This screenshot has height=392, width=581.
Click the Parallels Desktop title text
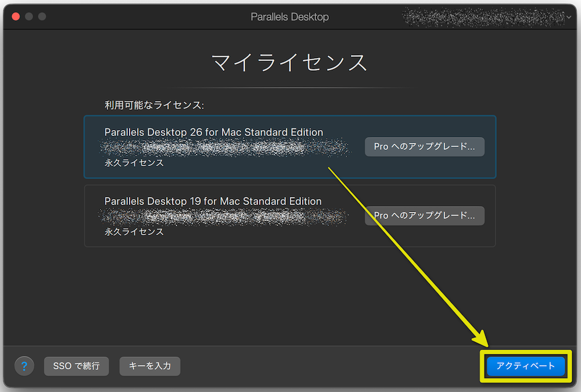(x=290, y=16)
